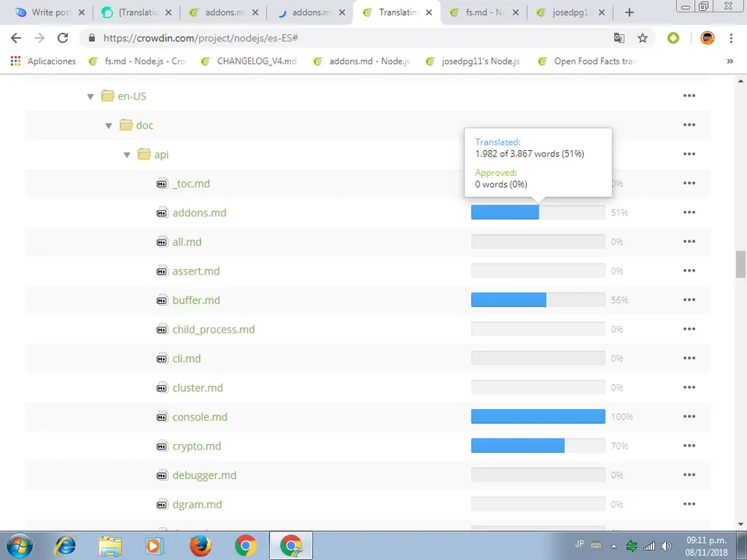Screen dimensions: 747x560
Task: Open more options for cli.md
Action: (x=689, y=358)
